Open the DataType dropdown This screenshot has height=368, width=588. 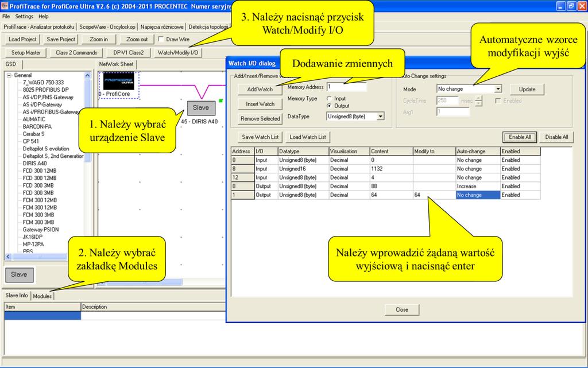click(380, 117)
